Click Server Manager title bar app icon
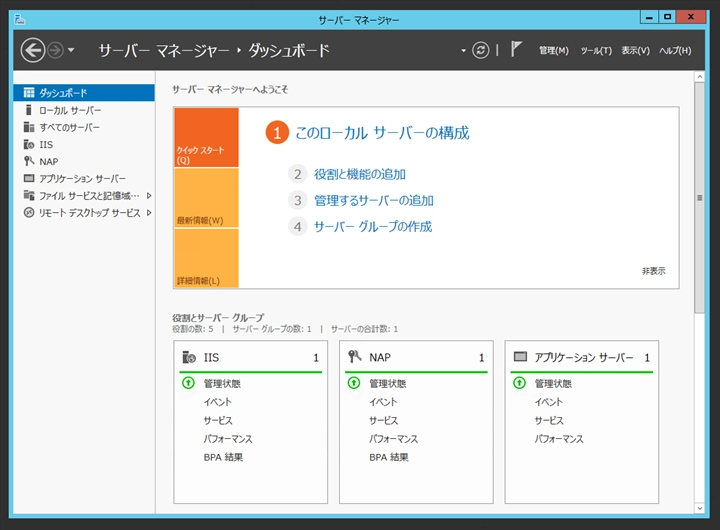Screen dimensions: 720x530 (20, 19)
